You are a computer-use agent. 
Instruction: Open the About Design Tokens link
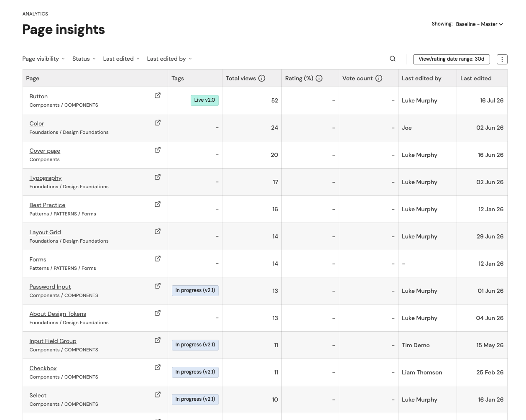58,314
